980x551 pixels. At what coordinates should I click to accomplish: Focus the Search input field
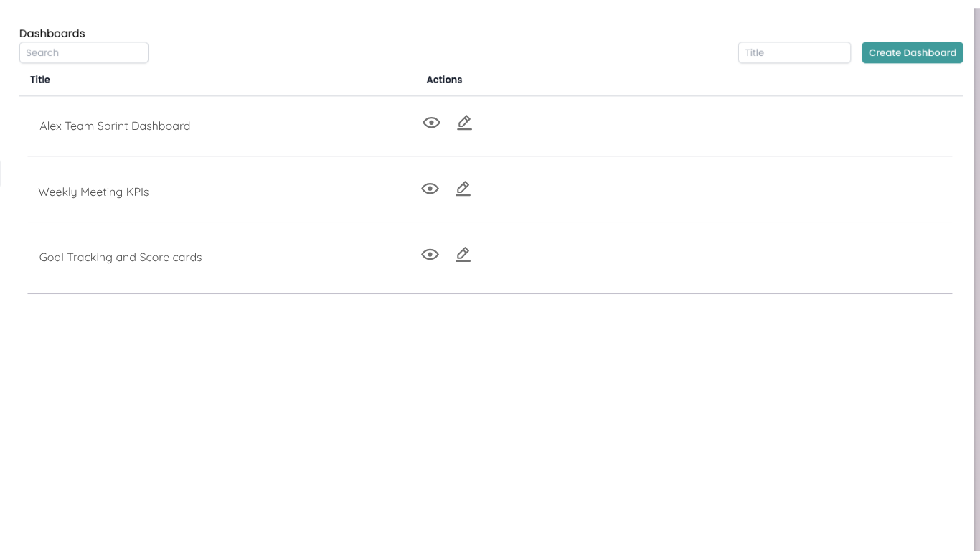pyautogui.click(x=84, y=52)
